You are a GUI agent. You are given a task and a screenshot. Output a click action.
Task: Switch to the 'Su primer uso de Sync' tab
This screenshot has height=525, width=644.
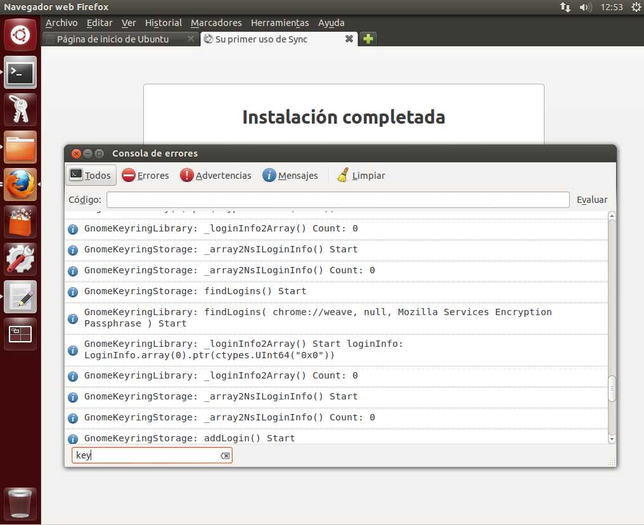[279, 39]
